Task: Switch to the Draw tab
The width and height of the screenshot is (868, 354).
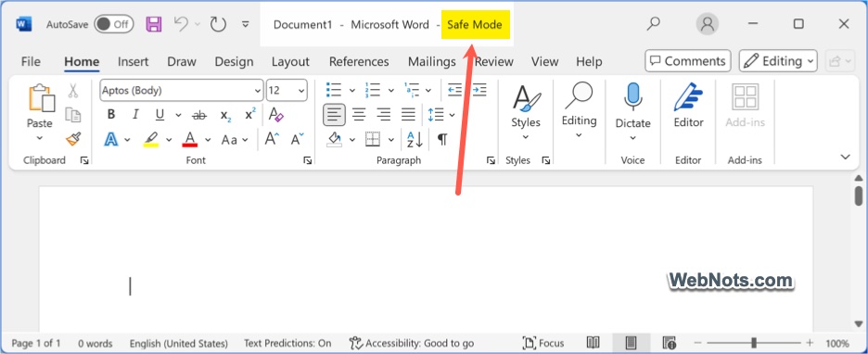Action: (182, 61)
